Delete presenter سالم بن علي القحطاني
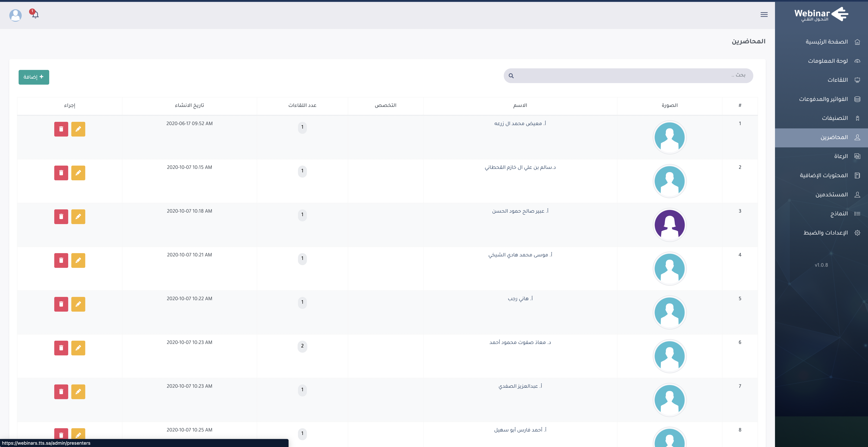This screenshot has width=868, height=447. pos(61,173)
